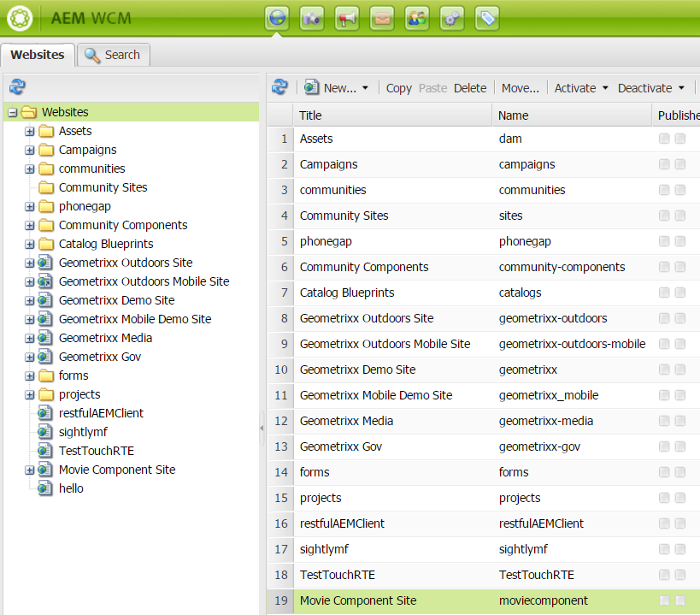Viewport: 700px width, 615px height.
Task: Click first status box for Campaigns row
Action: click(664, 164)
